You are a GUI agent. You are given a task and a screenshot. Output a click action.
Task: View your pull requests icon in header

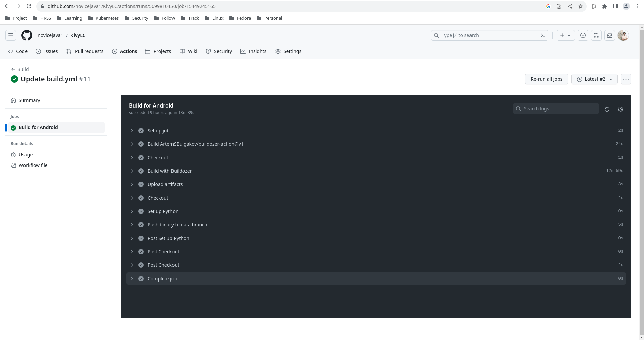point(596,35)
